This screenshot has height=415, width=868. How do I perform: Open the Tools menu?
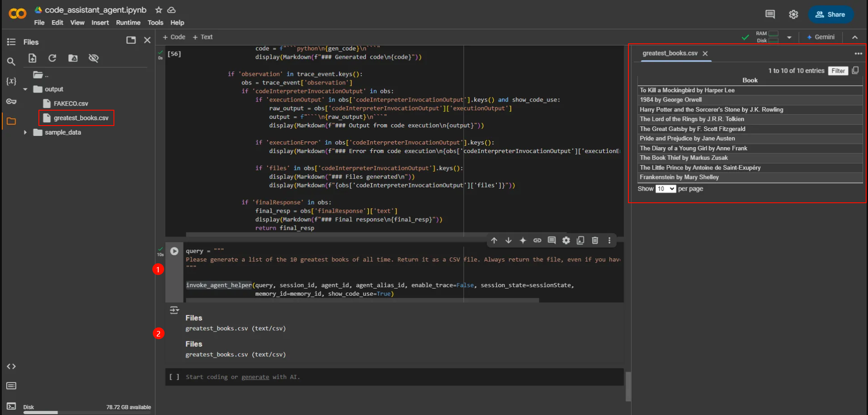click(x=156, y=23)
